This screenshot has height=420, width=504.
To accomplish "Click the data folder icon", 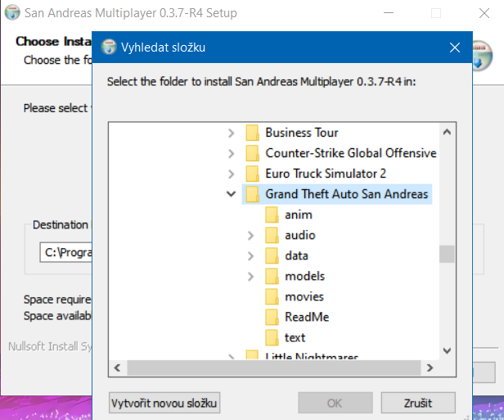I will pos(272,256).
